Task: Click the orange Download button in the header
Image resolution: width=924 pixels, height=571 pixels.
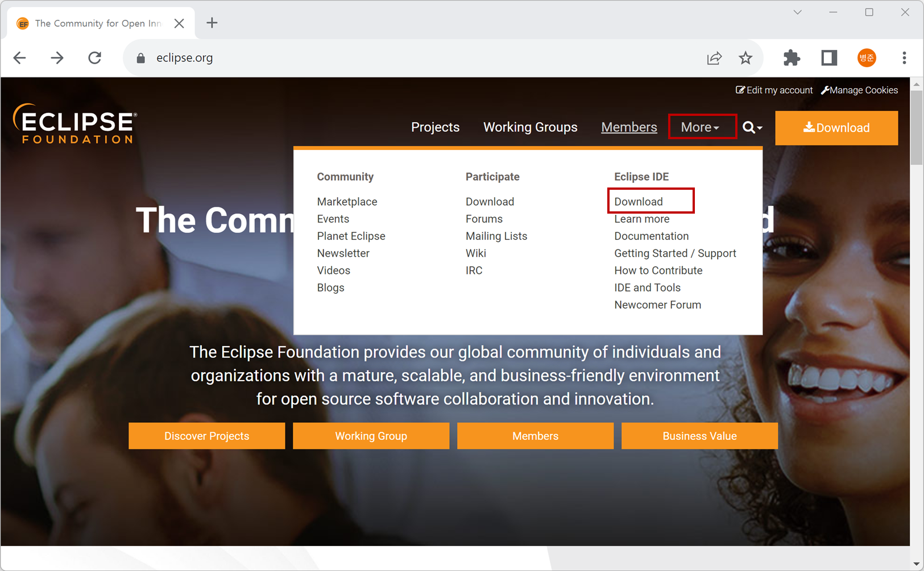Action: (x=836, y=128)
